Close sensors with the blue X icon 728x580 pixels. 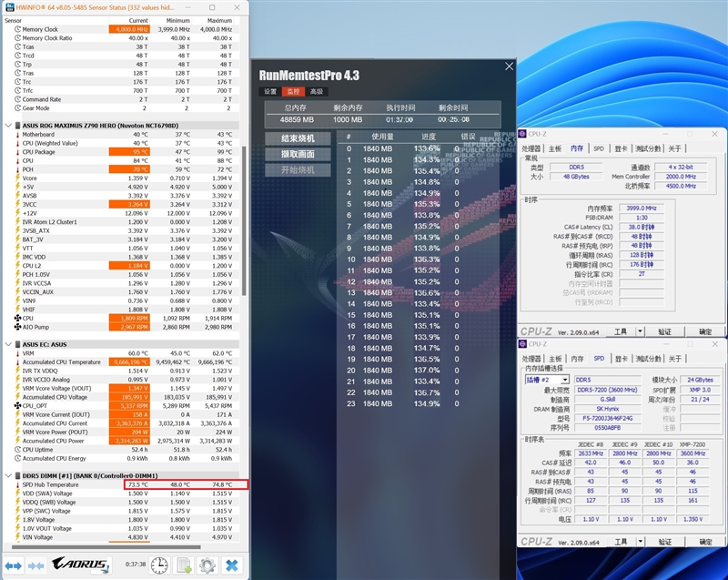coord(231,565)
